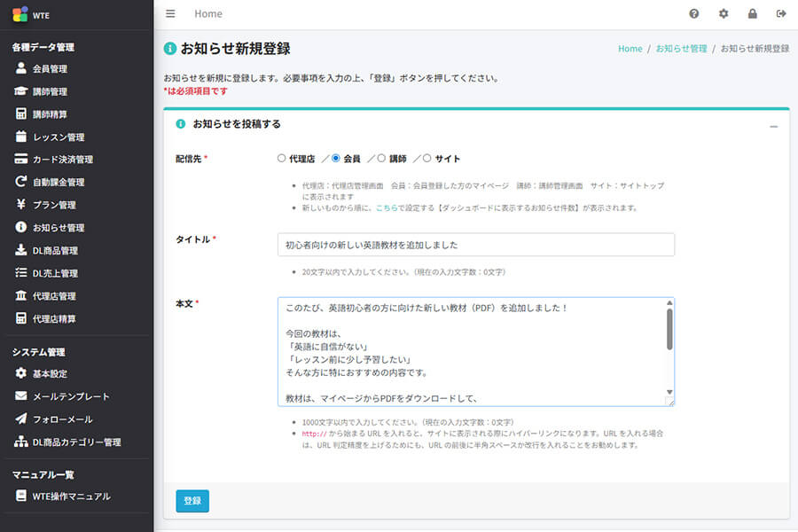This screenshot has height=532, width=798.
Task: Open カード決済管理 via its card icon
Action: click(x=20, y=160)
